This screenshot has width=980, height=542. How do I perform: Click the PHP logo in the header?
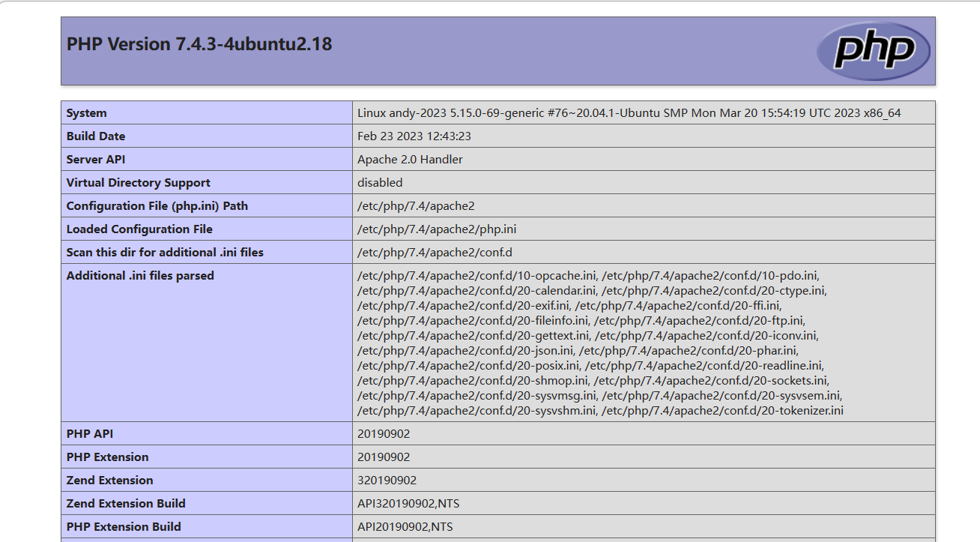click(x=873, y=51)
